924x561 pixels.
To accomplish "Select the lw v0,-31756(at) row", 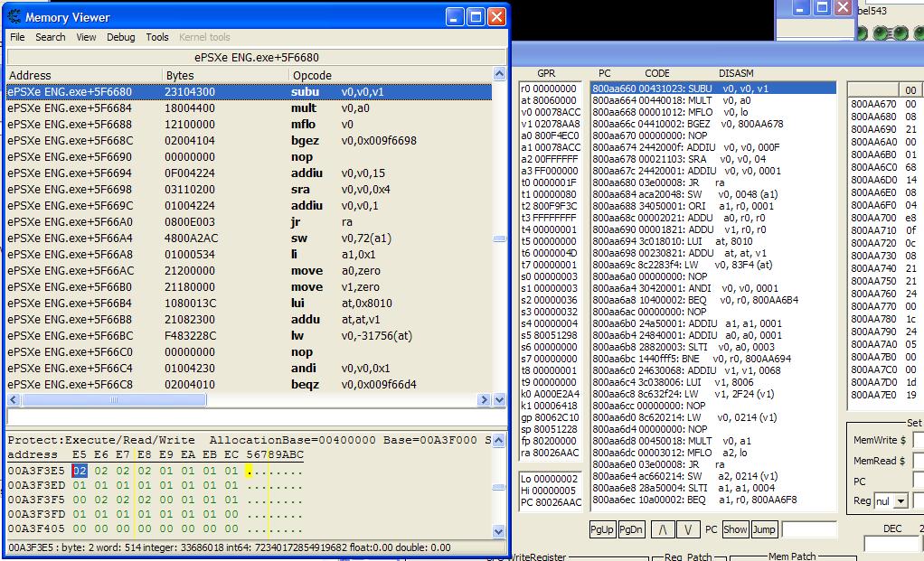I will tap(249, 335).
